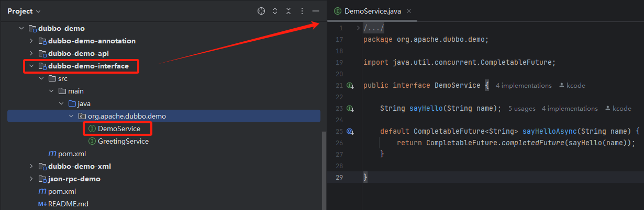Click the gutter icon on line 25
This screenshot has width=644, height=210.
coord(351,132)
